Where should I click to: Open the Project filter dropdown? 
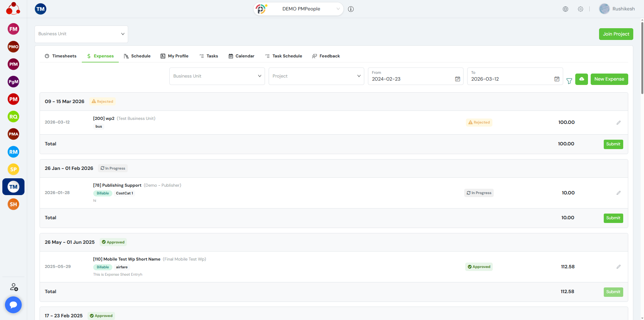pos(316,76)
